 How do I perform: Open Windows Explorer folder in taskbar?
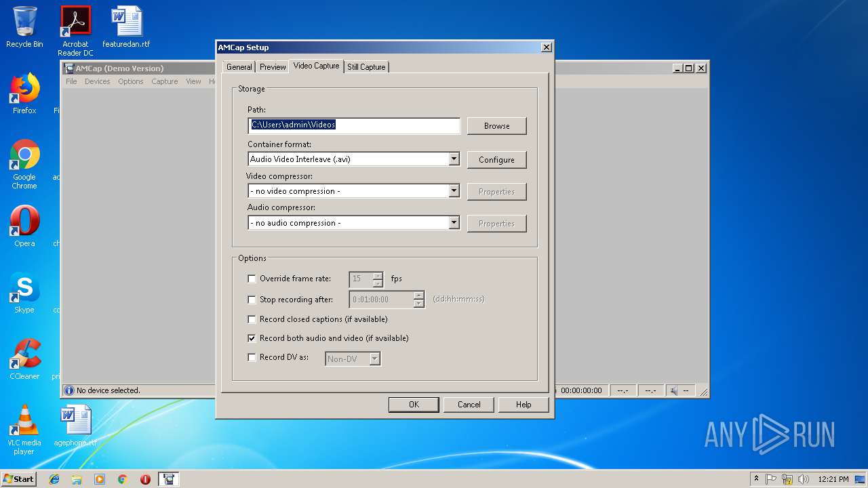pyautogui.click(x=77, y=479)
